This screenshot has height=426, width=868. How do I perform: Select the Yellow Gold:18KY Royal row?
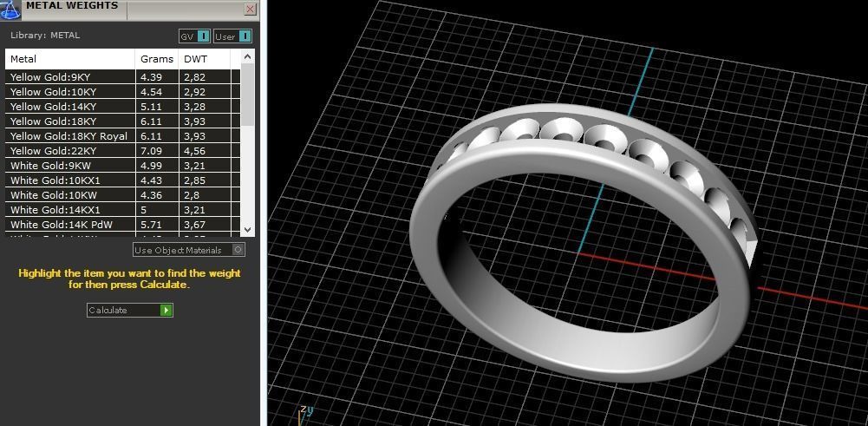pyautogui.click(x=123, y=136)
